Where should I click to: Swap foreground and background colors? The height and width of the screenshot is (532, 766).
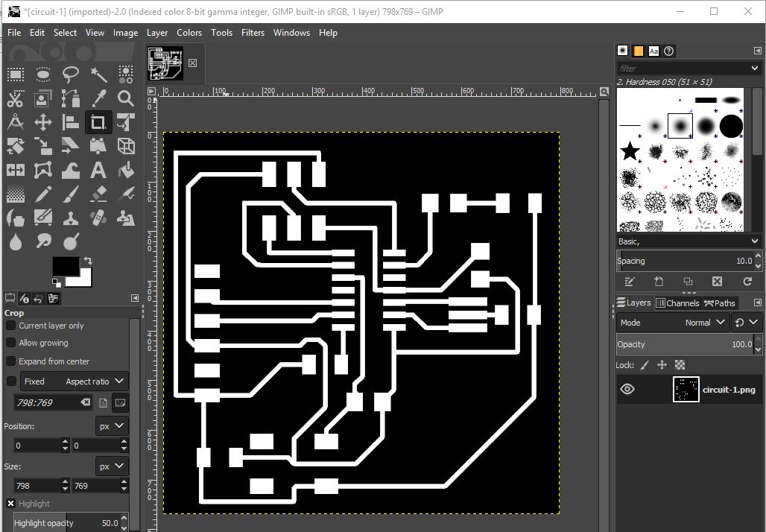88,260
